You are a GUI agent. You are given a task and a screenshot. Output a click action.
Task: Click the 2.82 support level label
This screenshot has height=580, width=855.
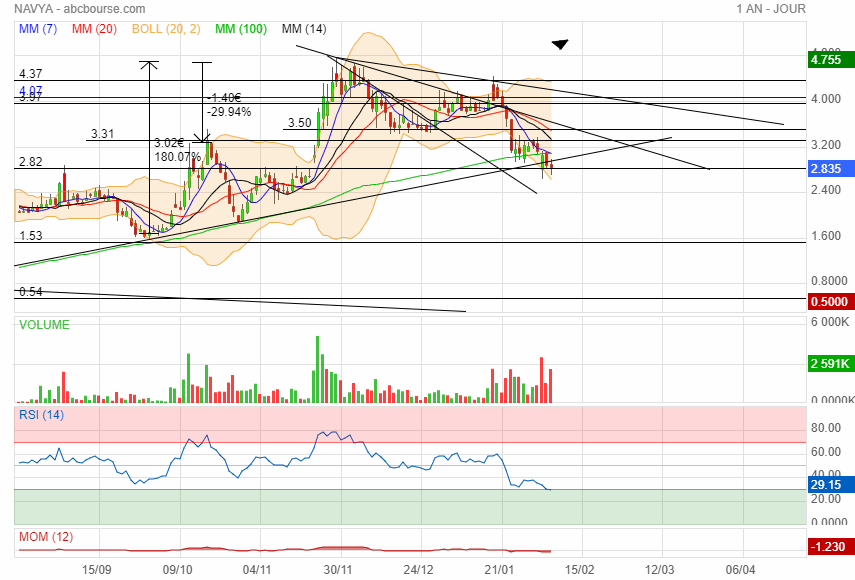point(31,162)
